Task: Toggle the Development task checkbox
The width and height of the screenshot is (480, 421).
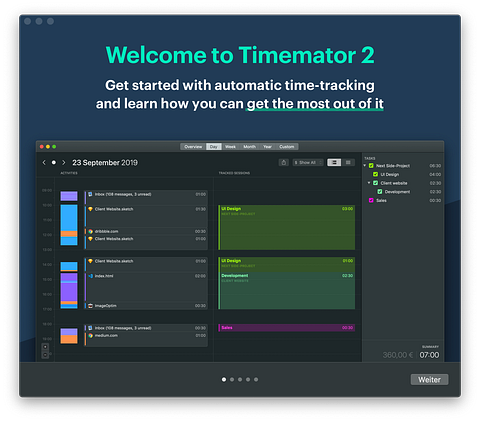Action: coord(380,192)
